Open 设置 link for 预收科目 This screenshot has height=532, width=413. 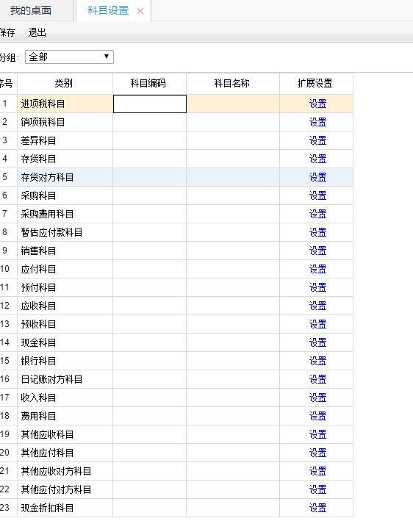tap(317, 324)
